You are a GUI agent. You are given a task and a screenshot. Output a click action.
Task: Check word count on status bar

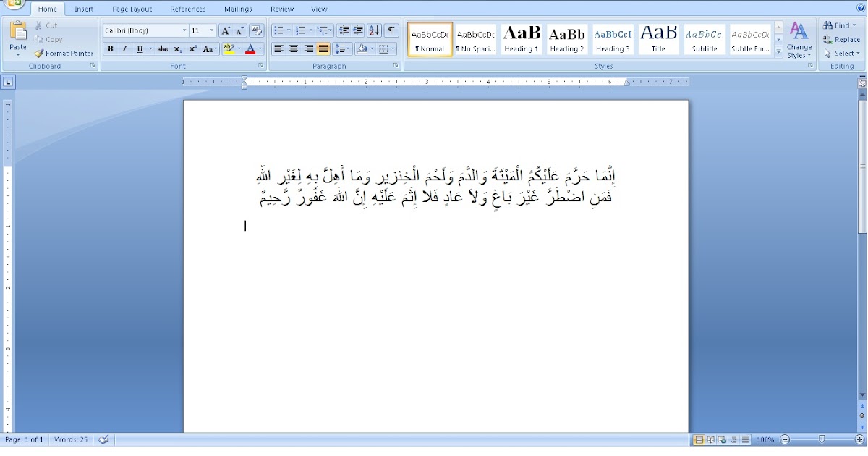pos(70,439)
